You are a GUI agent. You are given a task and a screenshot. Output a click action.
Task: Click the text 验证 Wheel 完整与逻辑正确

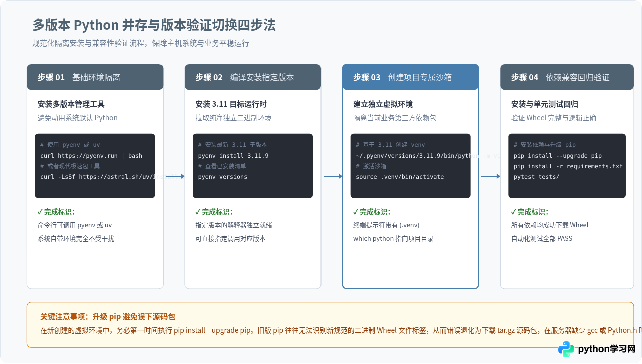pos(554,118)
